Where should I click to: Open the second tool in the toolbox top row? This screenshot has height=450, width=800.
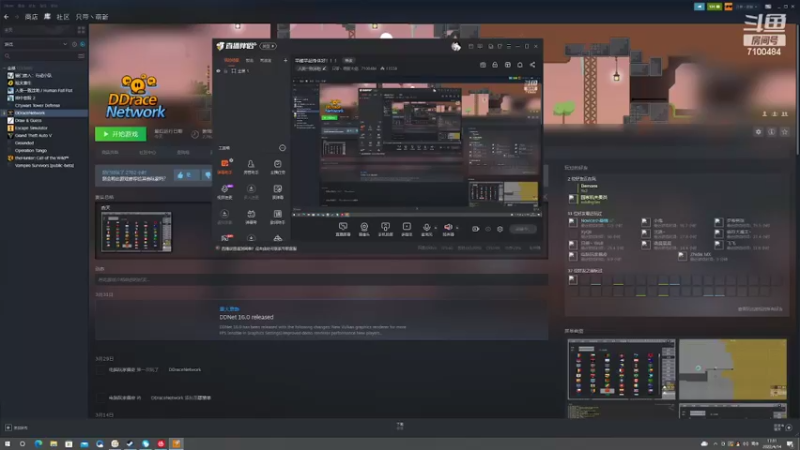click(x=251, y=166)
